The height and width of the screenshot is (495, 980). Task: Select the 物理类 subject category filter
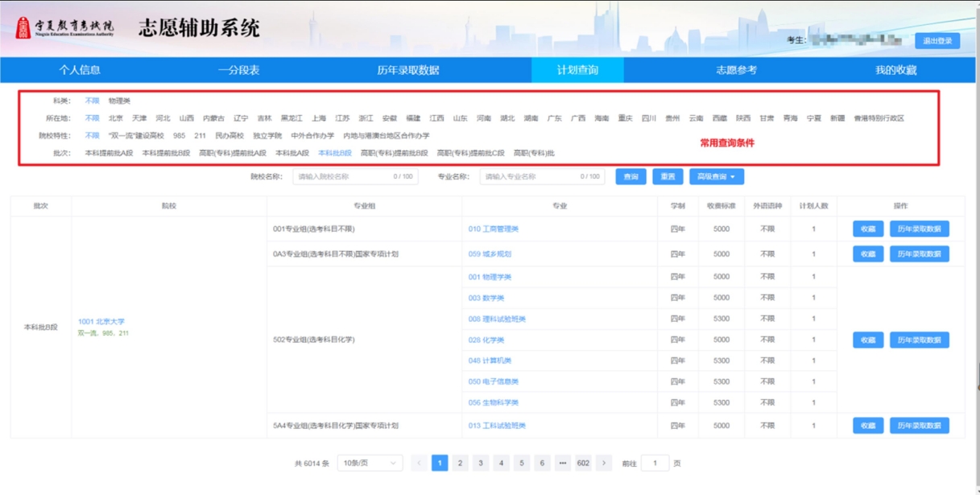tap(119, 101)
